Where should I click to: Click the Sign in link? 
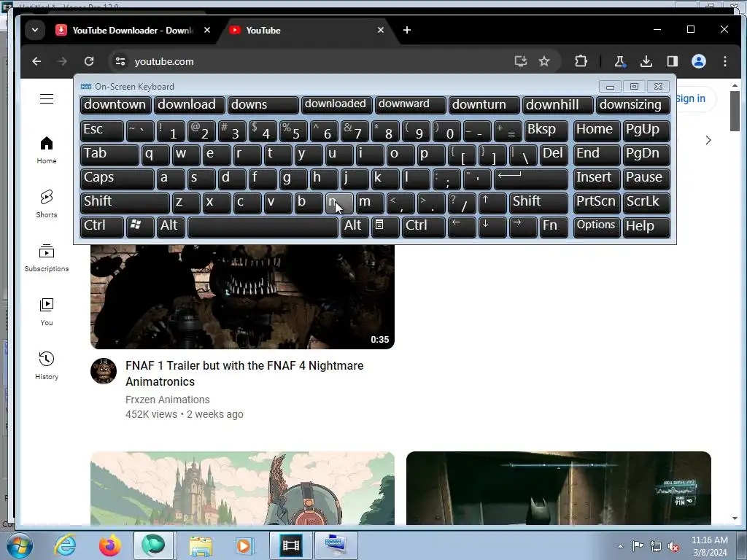pyautogui.click(x=690, y=98)
